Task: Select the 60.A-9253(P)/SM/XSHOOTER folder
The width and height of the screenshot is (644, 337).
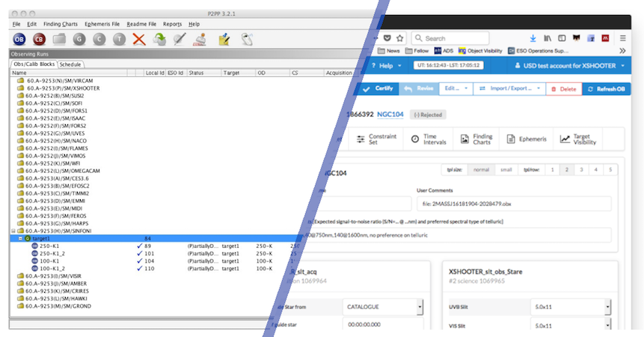Action: click(62, 88)
